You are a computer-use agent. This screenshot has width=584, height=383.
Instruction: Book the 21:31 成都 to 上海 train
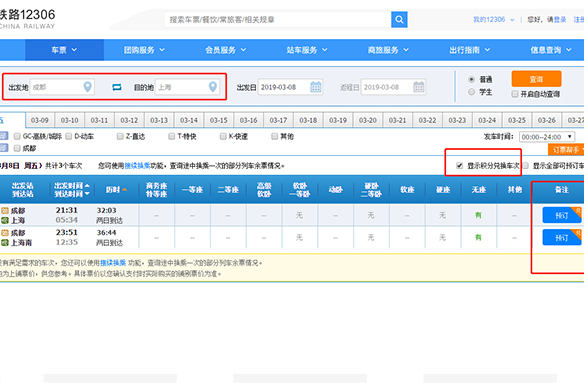click(562, 215)
